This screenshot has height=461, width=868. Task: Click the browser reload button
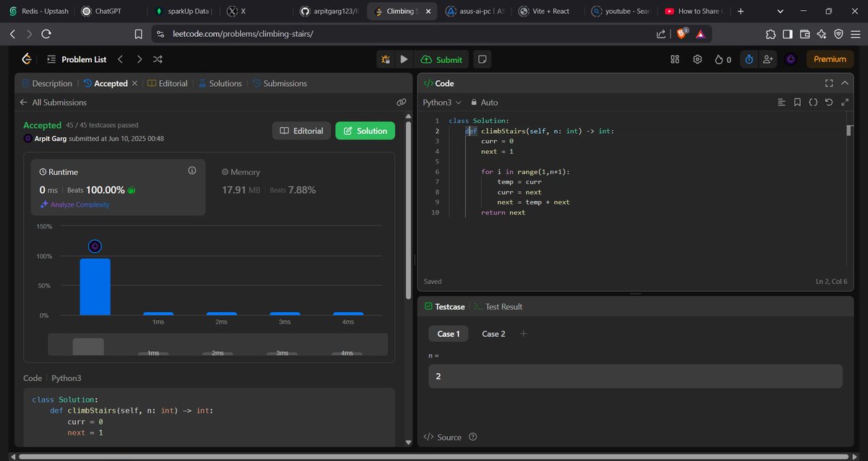[x=46, y=34]
